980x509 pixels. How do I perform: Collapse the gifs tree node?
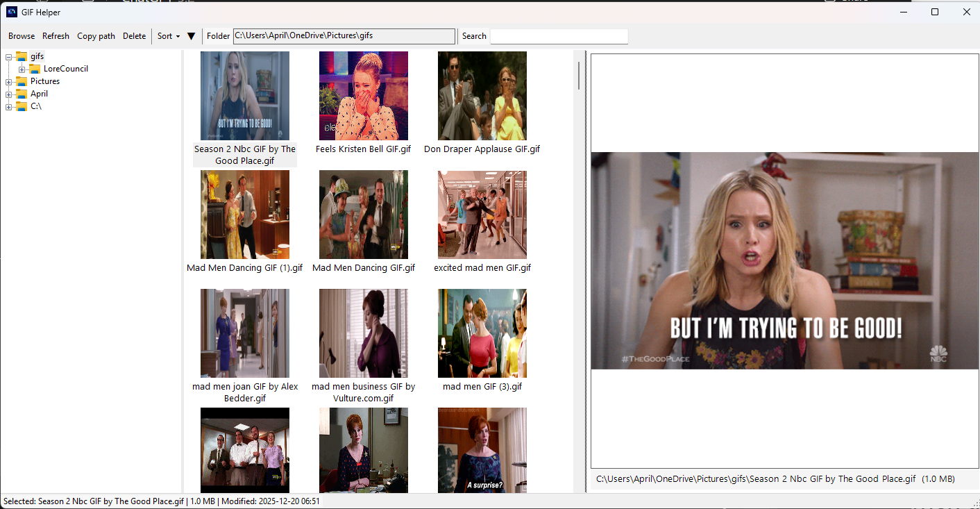click(9, 56)
